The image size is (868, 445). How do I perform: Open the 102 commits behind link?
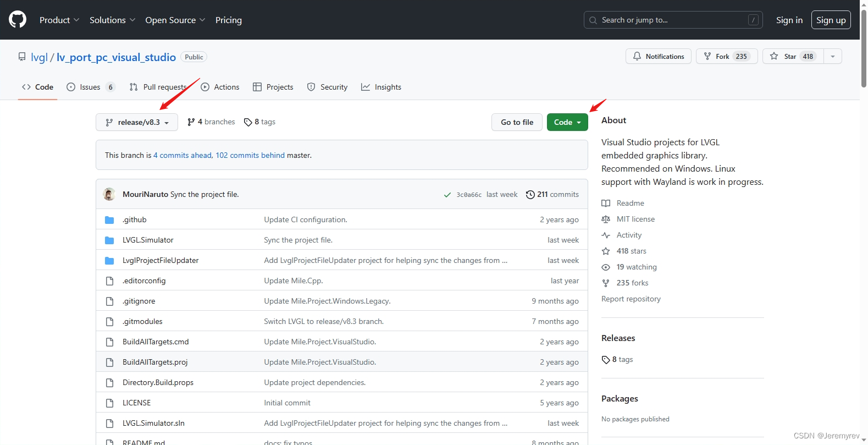click(250, 155)
